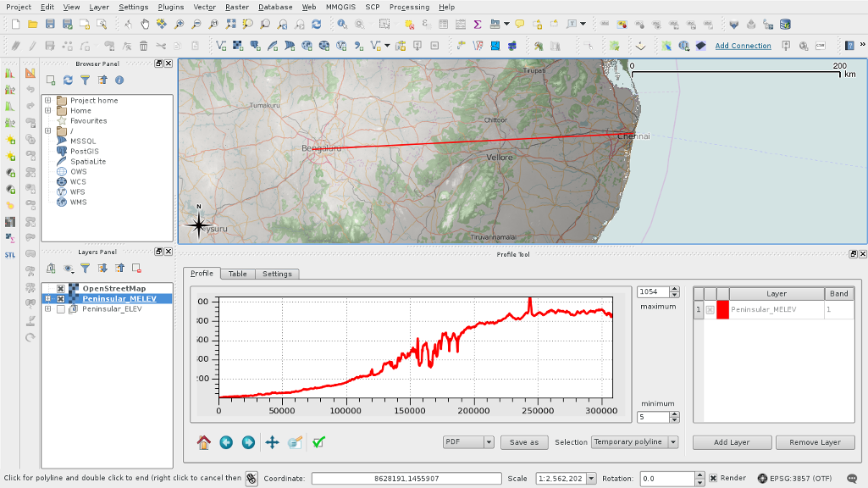Viewport: 868px width, 488px height.
Task: Activate the pan cross-arrows in the profile plot
Action: pyautogui.click(x=272, y=442)
